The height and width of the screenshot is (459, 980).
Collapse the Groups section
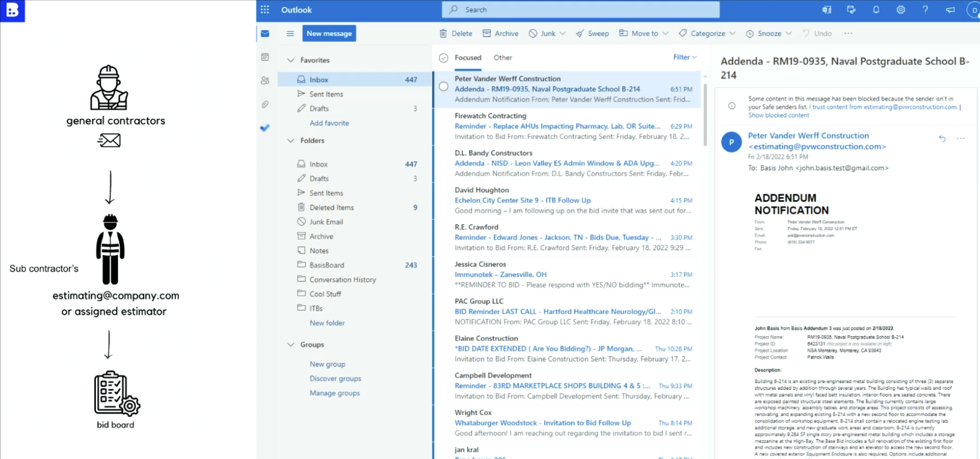coord(291,345)
